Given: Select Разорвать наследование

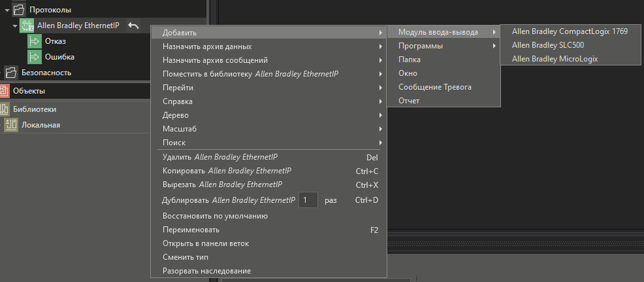Looking at the screenshot, I should pyautogui.click(x=268, y=271).
